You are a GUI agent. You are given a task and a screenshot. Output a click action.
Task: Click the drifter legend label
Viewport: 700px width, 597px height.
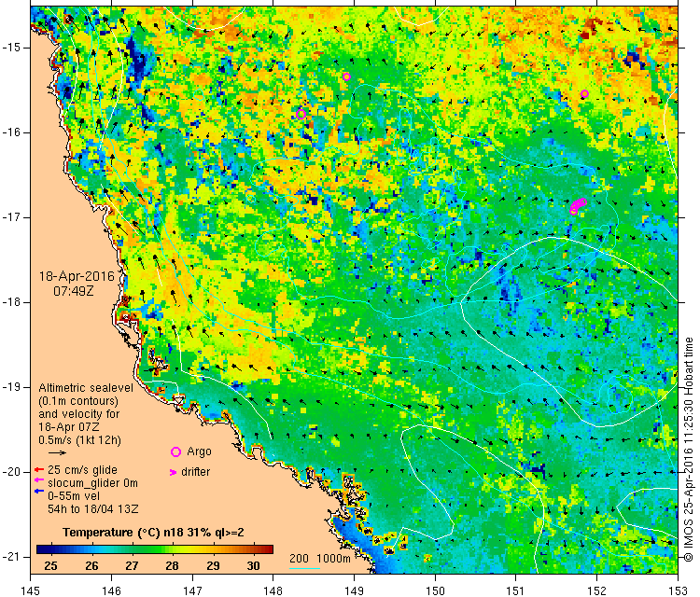pos(196,472)
